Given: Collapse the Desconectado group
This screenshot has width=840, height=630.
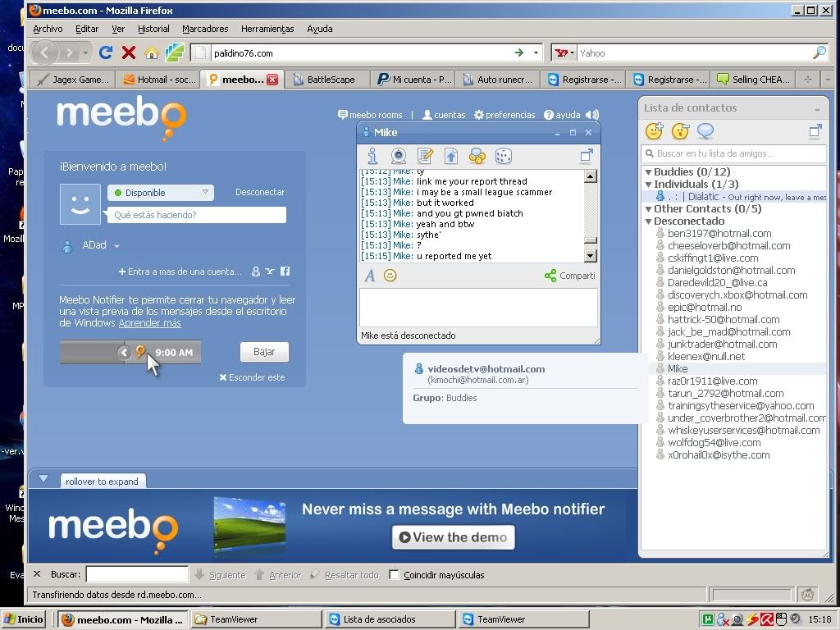Looking at the screenshot, I should pyautogui.click(x=648, y=221).
